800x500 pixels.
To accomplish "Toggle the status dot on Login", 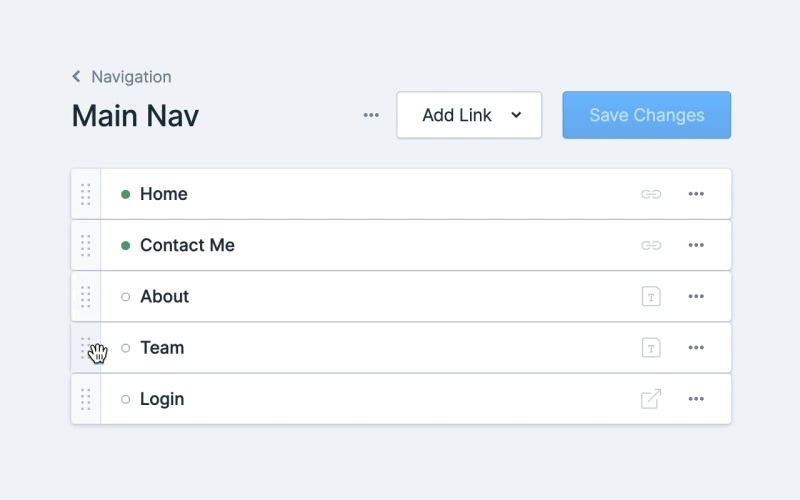I will pos(125,399).
